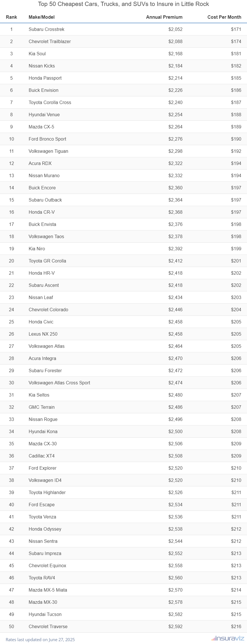Click the rates last updated note
This screenshot has height=644, width=247.
click(40, 639)
